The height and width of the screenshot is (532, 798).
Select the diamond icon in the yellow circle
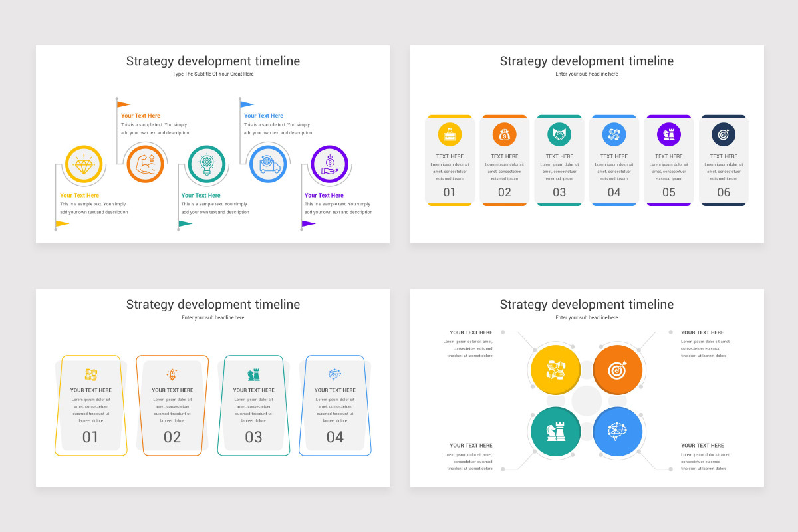point(82,163)
